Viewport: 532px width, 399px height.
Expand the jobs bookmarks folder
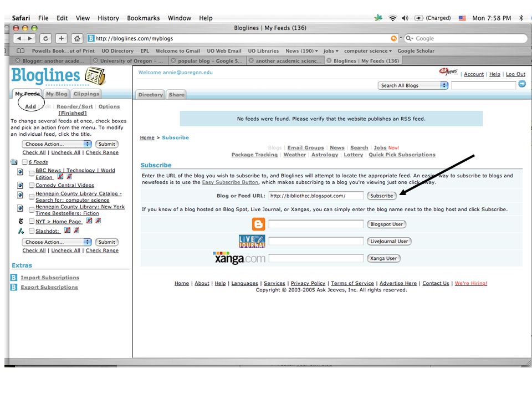[331, 51]
